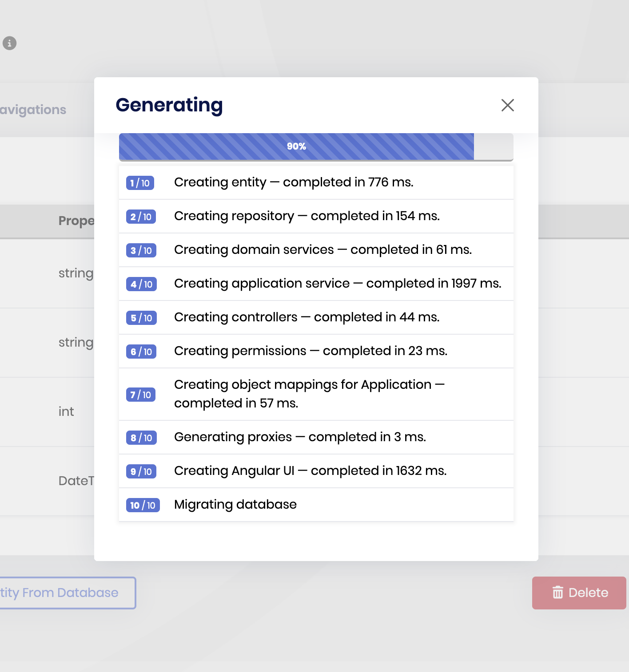Click the 2/10 step badge

(141, 217)
